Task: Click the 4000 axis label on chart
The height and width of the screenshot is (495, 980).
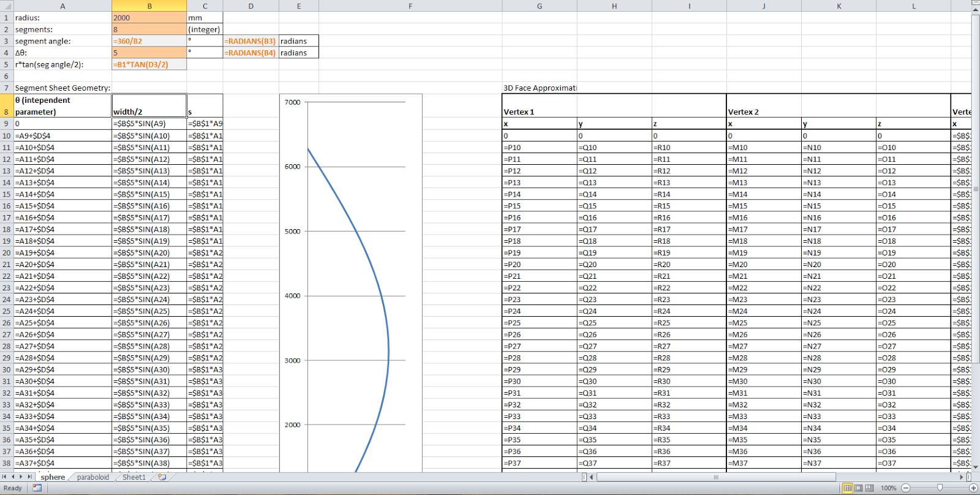Action: point(292,296)
